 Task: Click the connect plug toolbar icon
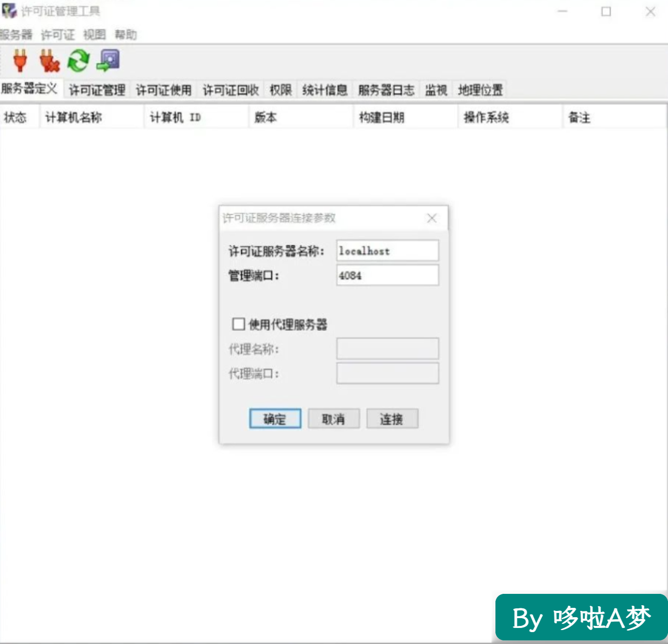20,60
